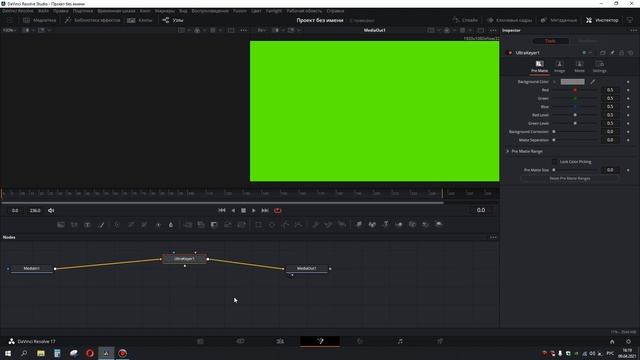Open the Nodes panel options menu
This screenshot has height=360, width=640.
tap(493, 237)
